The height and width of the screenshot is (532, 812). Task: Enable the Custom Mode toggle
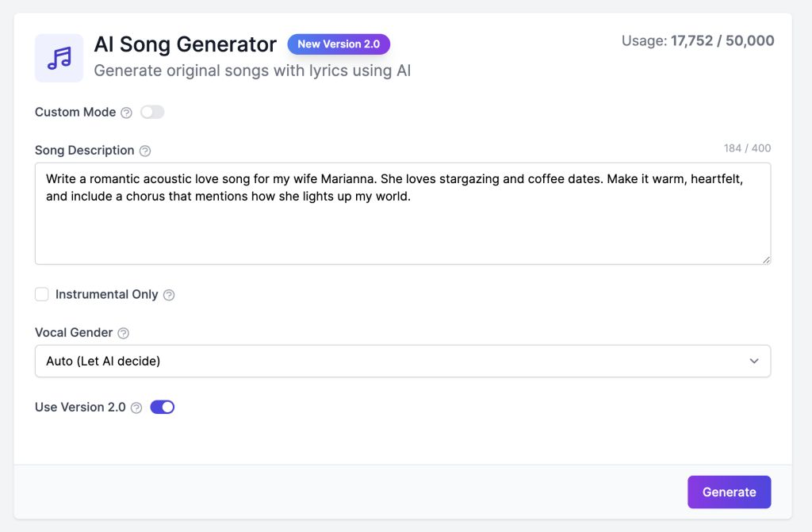coord(152,113)
